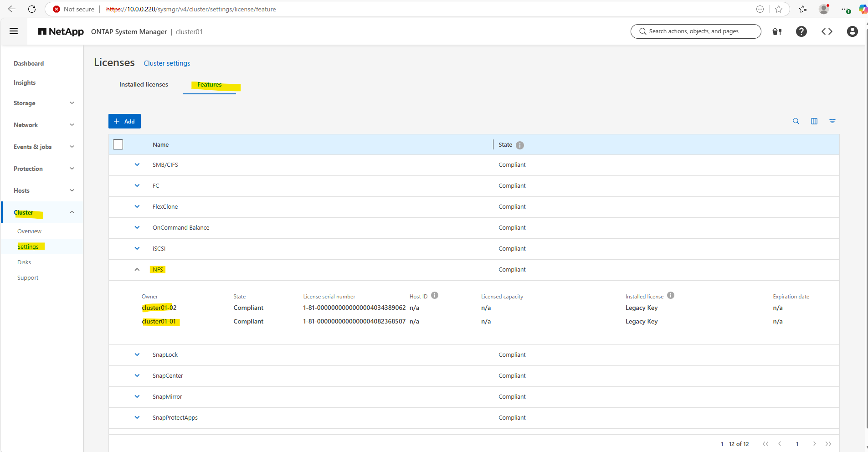Open Dashboard in the sidebar

tap(29, 63)
